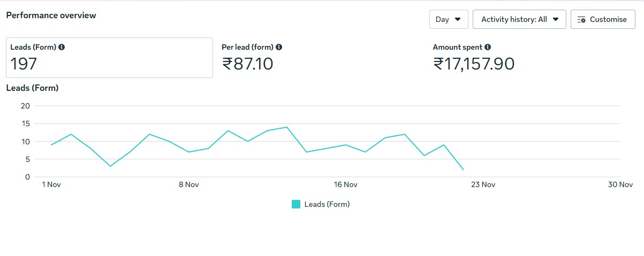This screenshot has height=256, width=644.
Task: Open the Day granularity dropdown
Action: (x=449, y=19)
